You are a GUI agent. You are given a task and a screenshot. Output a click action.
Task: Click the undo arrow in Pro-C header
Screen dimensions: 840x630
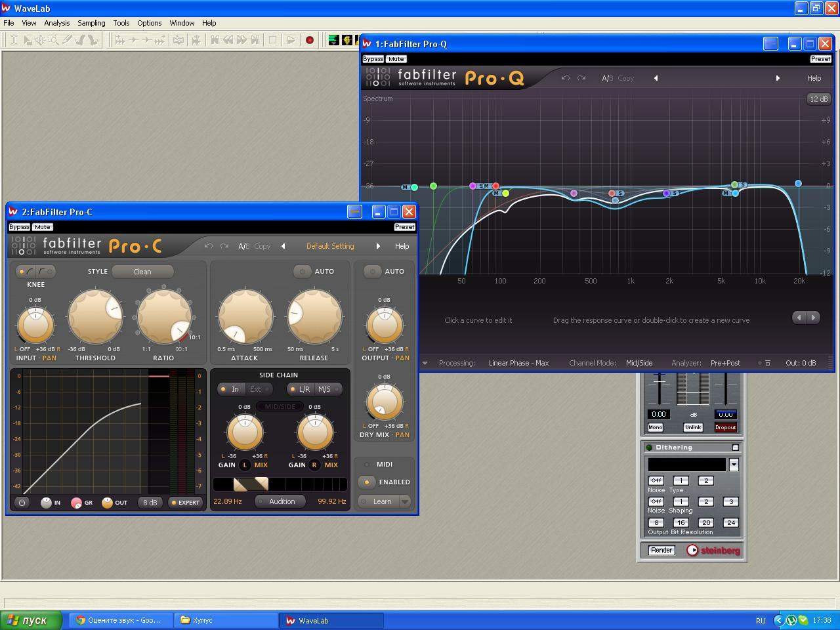(x=209, y=246)
